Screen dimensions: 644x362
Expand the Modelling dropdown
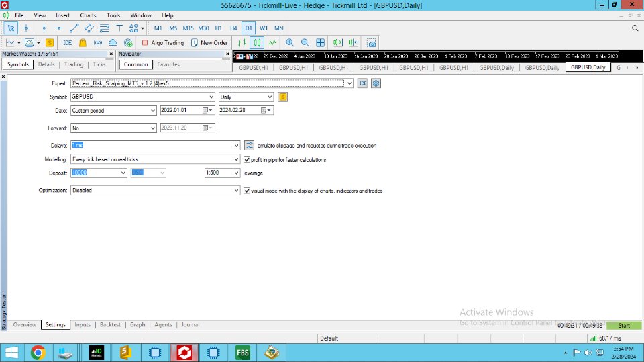236,159
